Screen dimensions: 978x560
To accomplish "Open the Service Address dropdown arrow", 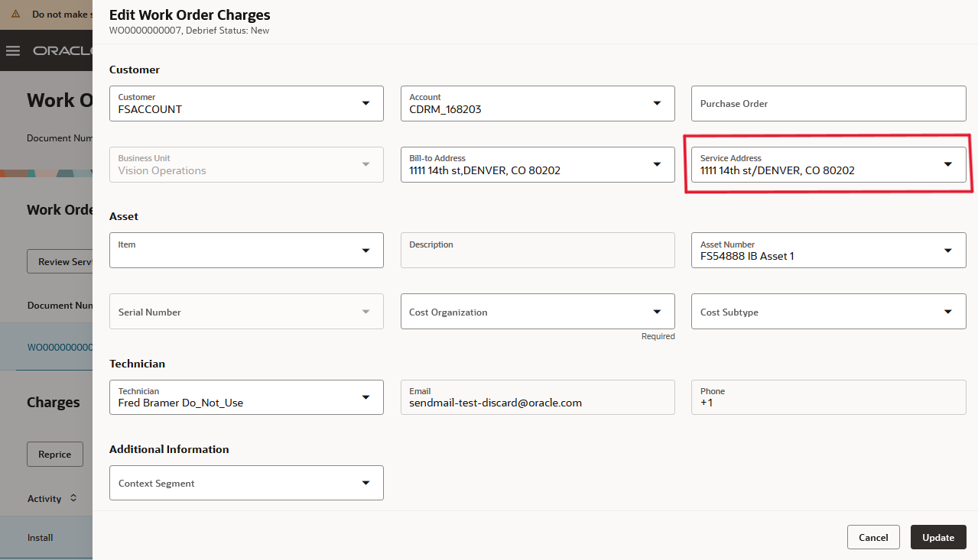I will pyautogui.click(x=948, y=164).
